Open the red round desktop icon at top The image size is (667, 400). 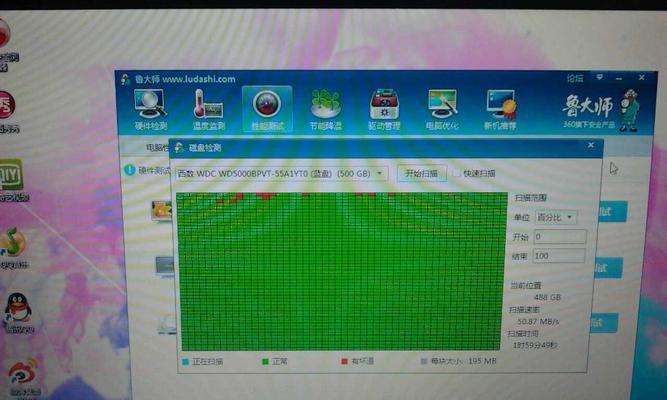(x=4, y=34)
